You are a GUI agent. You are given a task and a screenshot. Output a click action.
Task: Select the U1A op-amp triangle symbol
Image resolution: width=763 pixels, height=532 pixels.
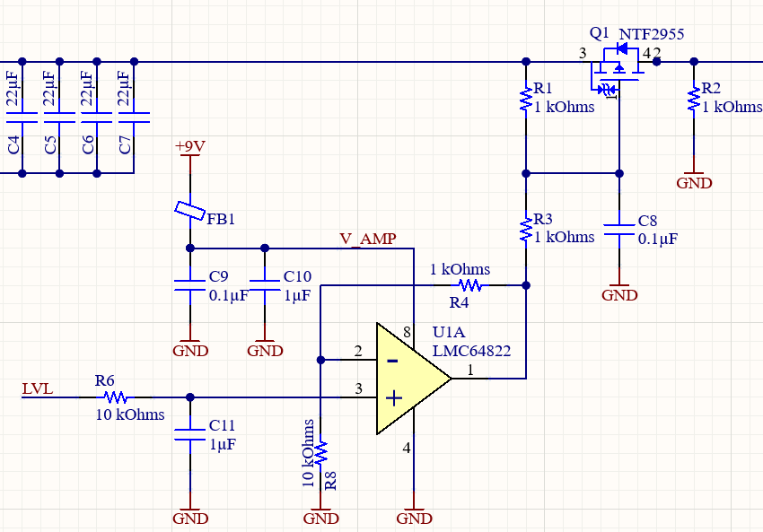coord(414,379)
